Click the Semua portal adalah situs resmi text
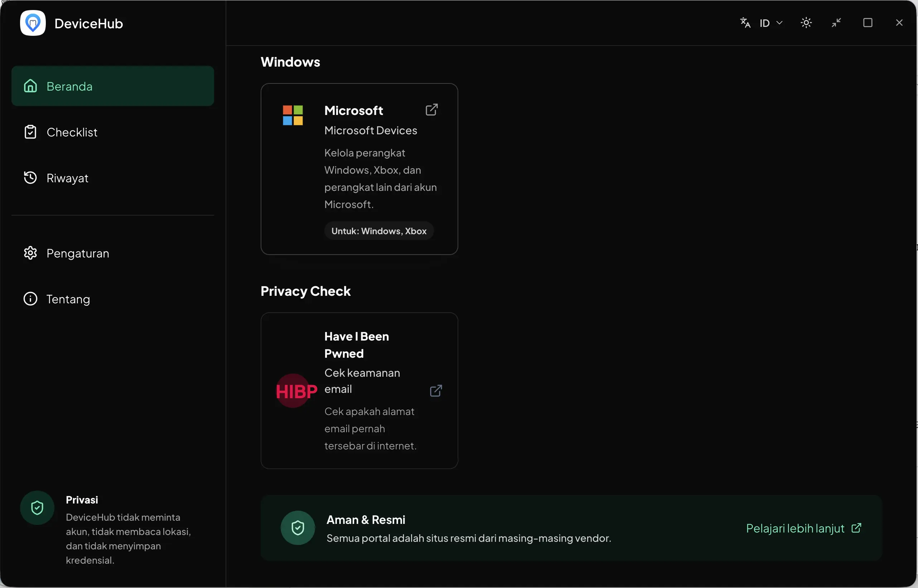Image resolution: width=918 pixels, height=588 pixels. [469, 538]
